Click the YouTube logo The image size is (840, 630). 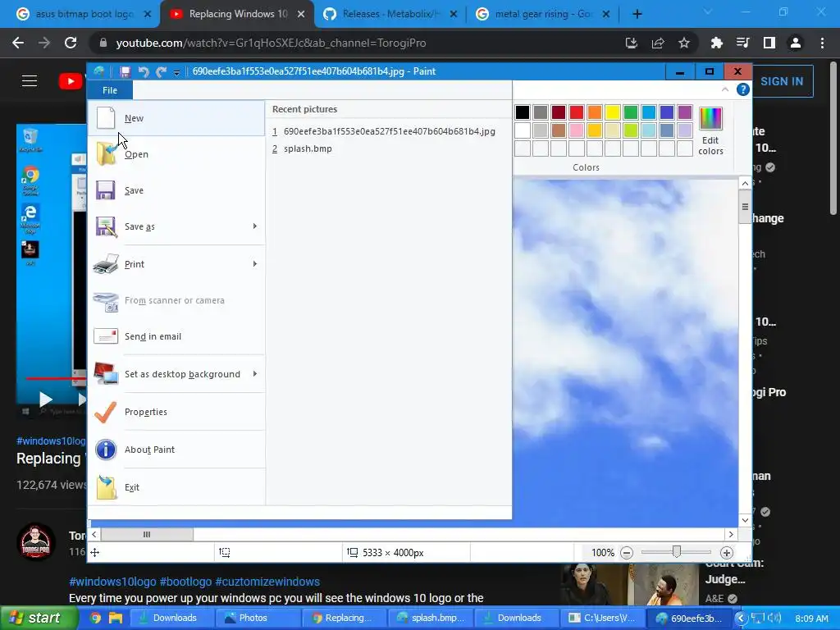71,81
